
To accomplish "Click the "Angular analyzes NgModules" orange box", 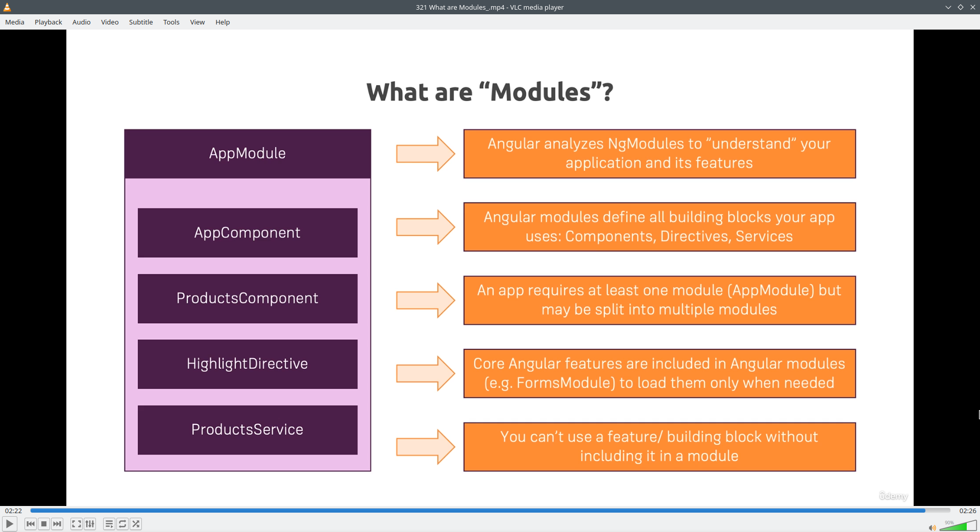I will [x=659, y=154].
